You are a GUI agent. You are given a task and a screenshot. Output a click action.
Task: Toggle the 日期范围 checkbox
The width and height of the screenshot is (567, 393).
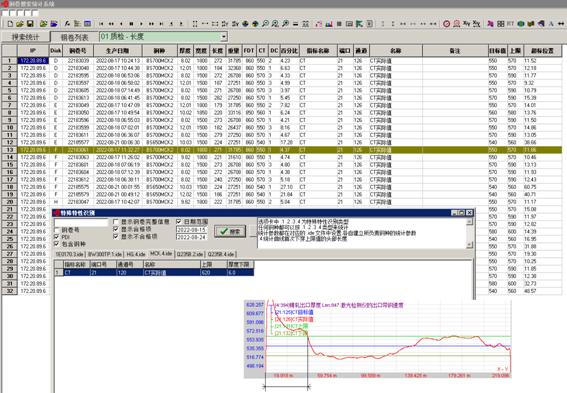point(179,222)
